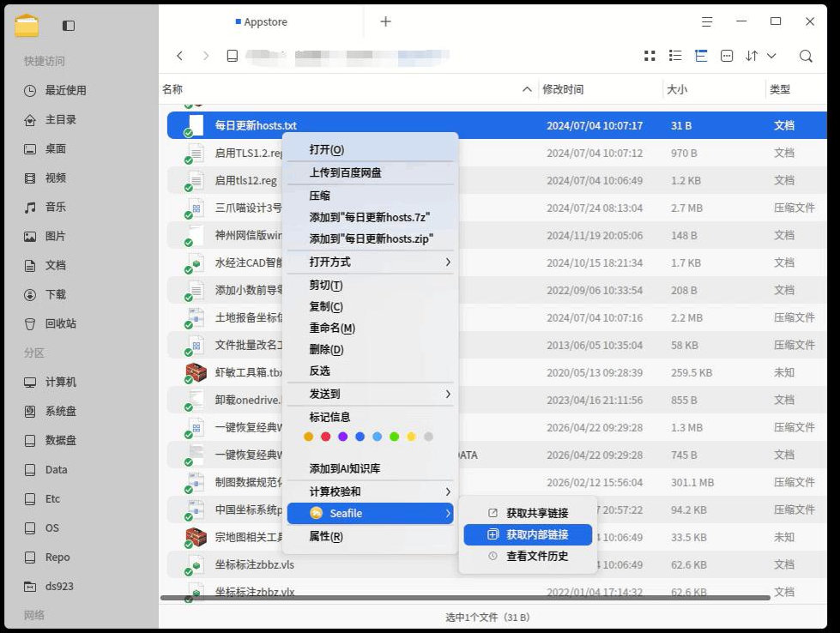
Task: Click 查看文件历史 submenu entry
Action: coord(528,556)
